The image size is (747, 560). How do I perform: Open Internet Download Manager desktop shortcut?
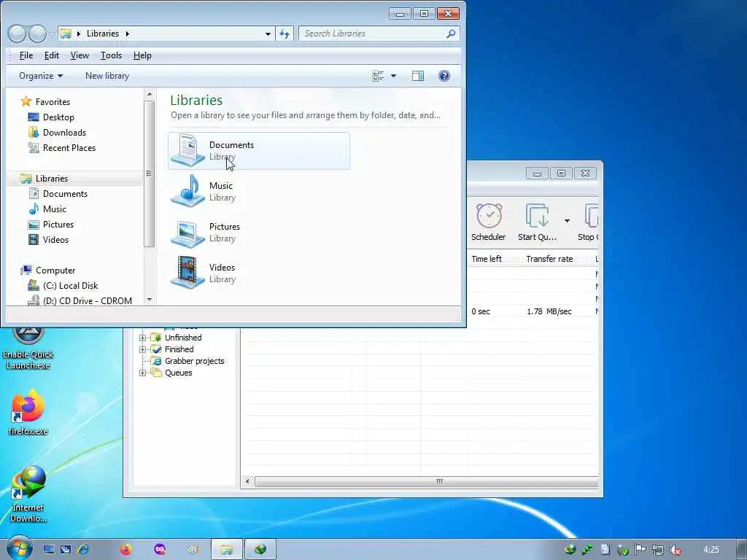28,495
